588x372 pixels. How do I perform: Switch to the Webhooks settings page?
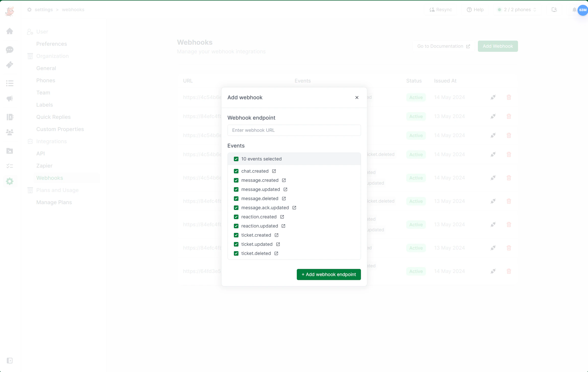click(x=50, y=178)
